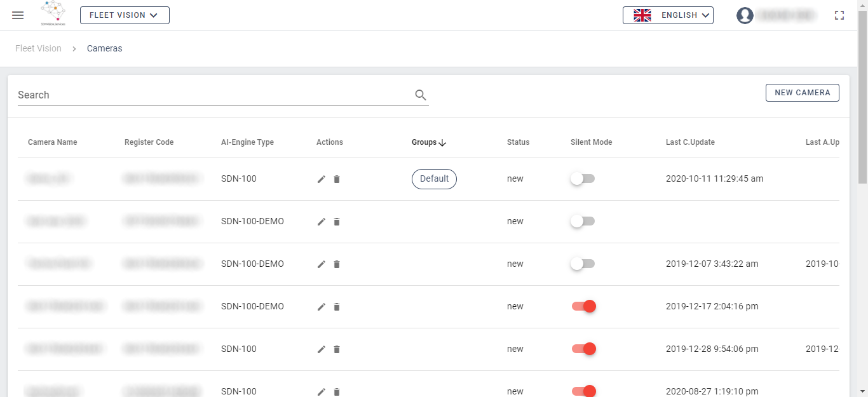Delete camera updated 2019-12-17
868x397 pixels.
click(x=337, y=307)
